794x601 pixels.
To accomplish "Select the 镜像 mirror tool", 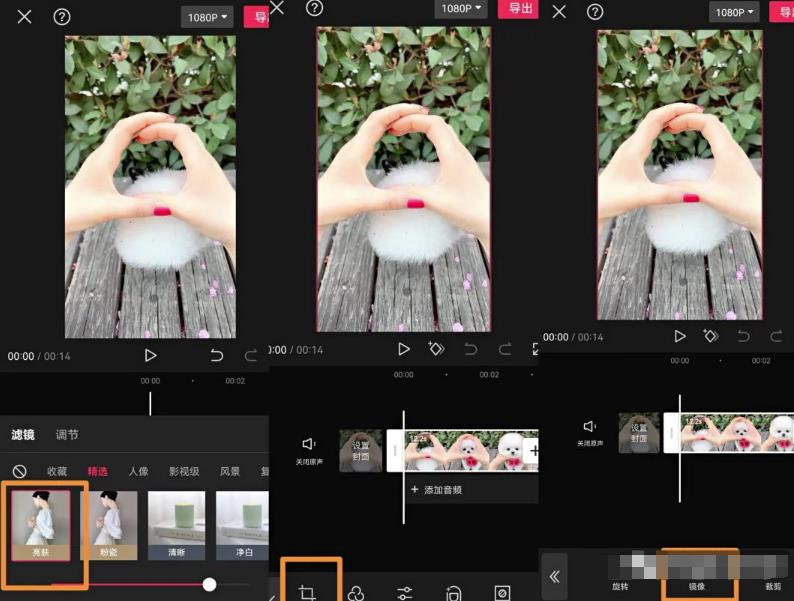I will [x=697, y=586].
